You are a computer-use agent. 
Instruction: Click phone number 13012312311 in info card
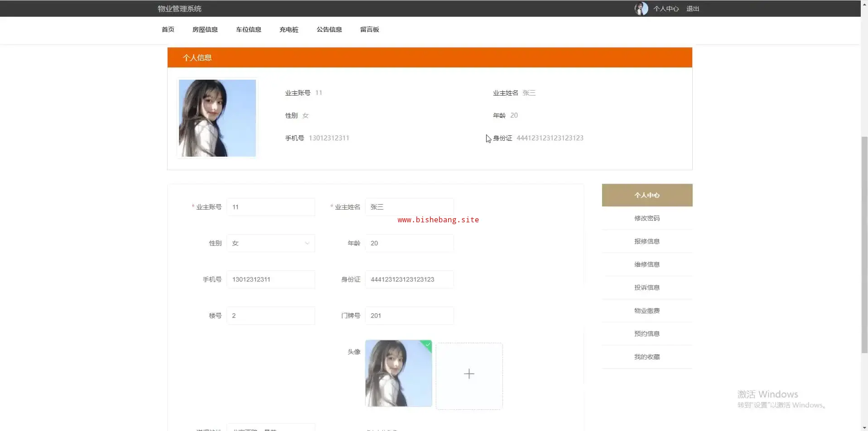pos(329,138)
